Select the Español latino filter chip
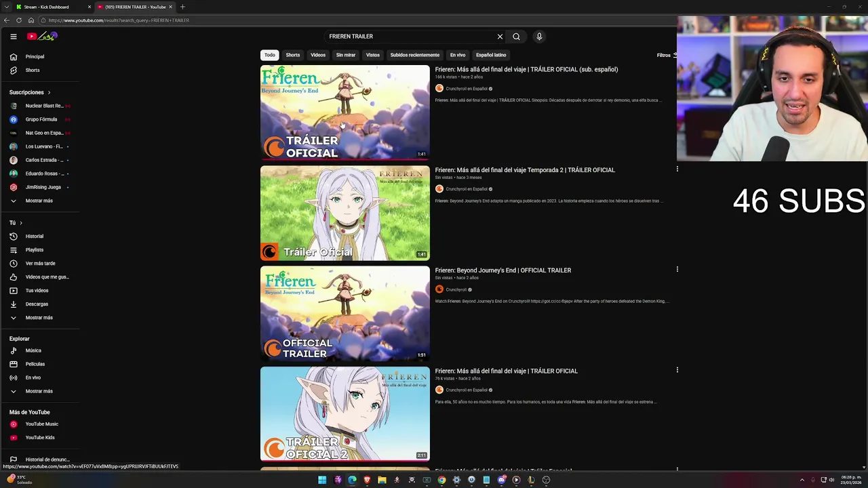 click(x=491, y=55)
